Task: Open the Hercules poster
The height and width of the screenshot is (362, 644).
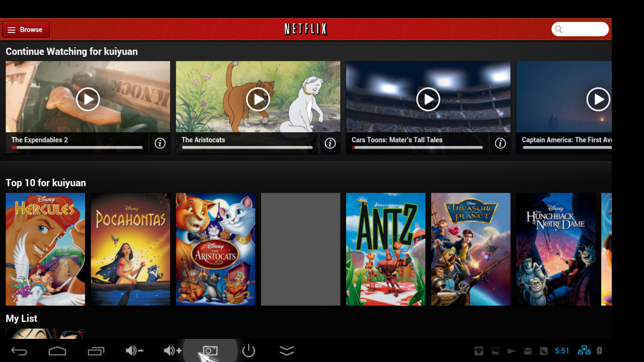Action: [x=45, y=249]
